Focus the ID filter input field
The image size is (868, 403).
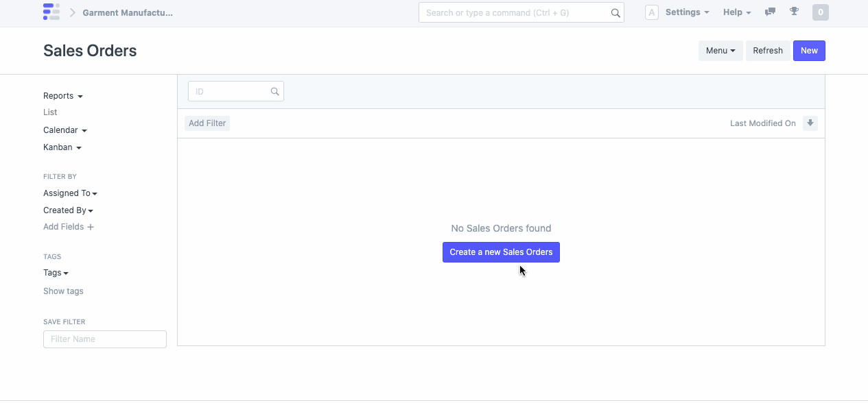click(x=236, y=91)
